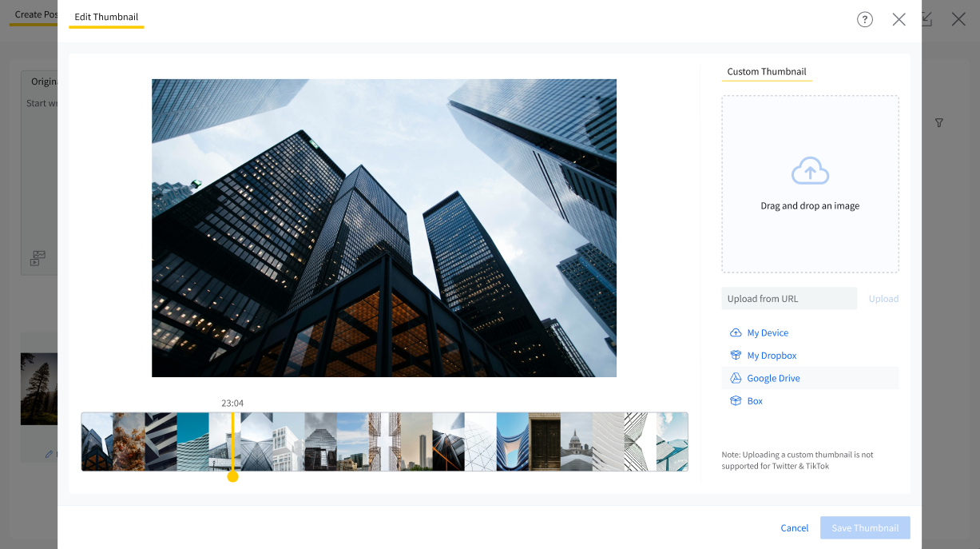Click the Upload link next to URL field
980x549 pixels.
883,299
